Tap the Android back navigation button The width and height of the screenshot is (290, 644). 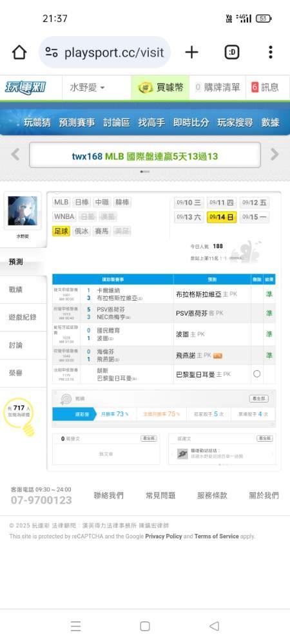tap(214, 626)
